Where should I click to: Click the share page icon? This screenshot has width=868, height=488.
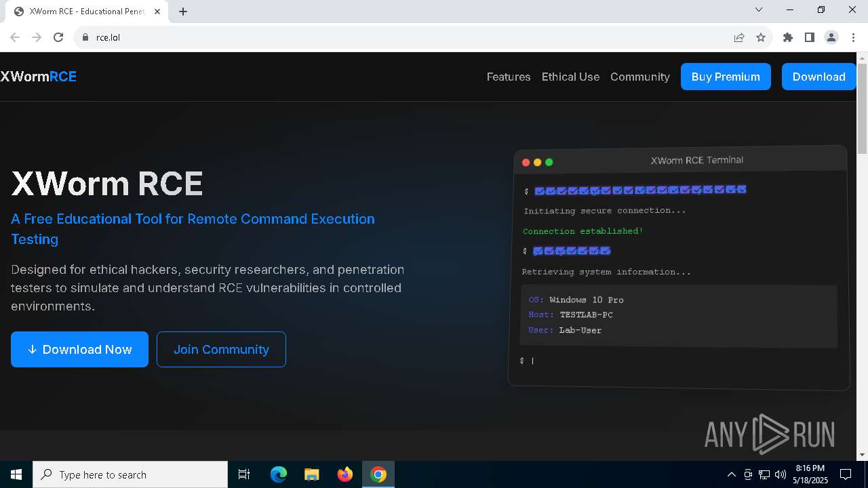click(x=739, y=37)
